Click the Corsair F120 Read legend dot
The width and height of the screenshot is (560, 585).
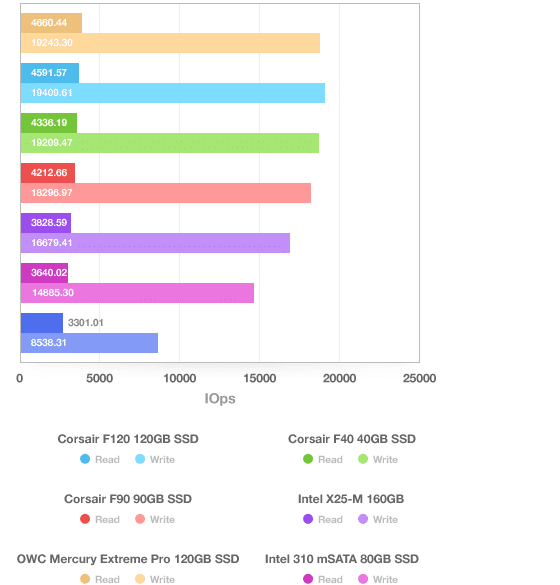[x=85, y=459]
